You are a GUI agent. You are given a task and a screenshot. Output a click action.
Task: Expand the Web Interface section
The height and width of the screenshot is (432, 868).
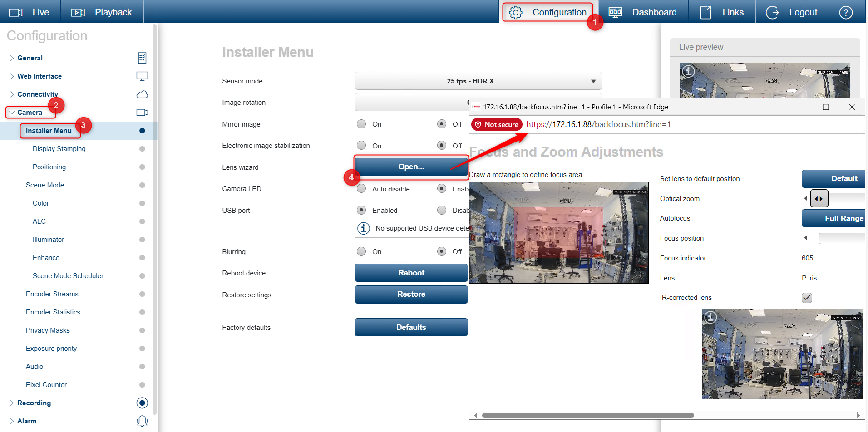(12, 76)
